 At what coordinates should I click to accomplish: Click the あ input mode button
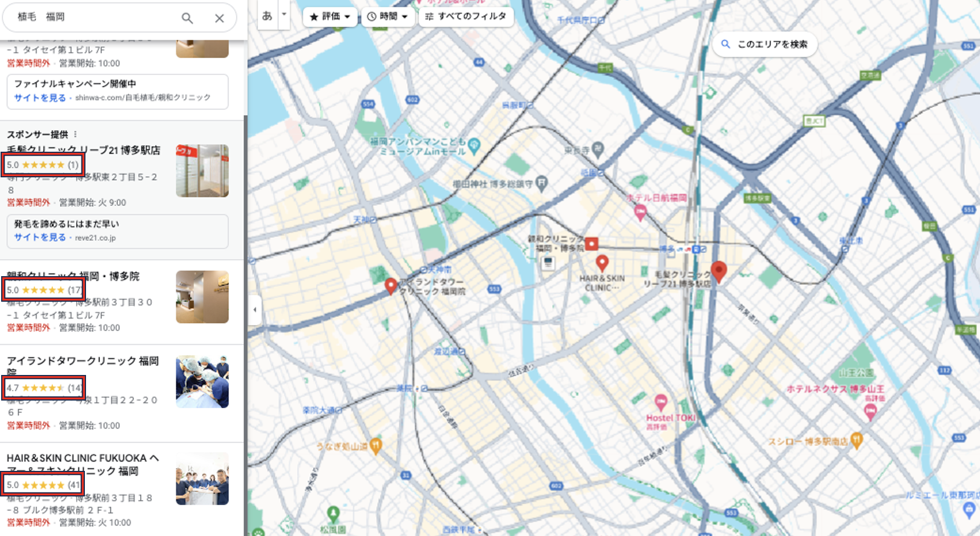pos(267,16)
